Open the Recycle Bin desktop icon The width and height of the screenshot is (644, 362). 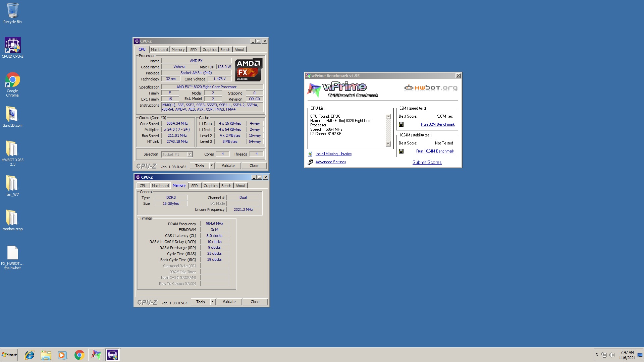coord(12,13)
